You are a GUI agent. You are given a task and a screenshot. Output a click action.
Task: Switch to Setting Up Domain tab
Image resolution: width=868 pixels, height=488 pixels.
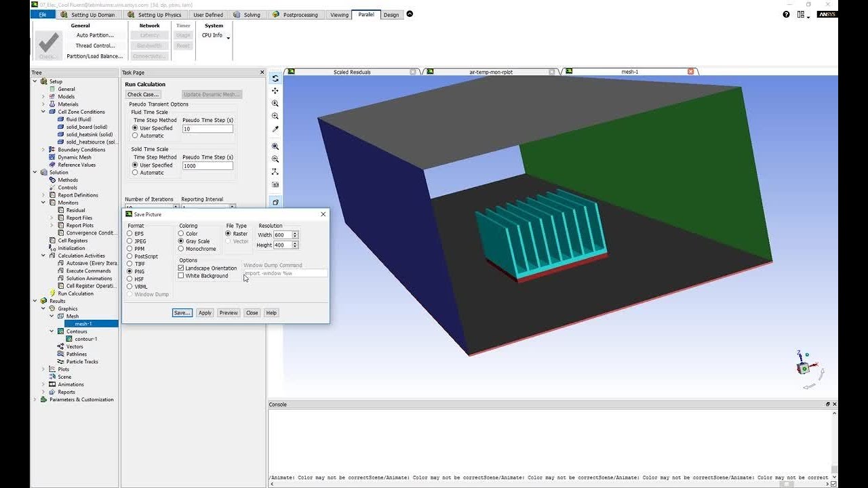tap(88, 14)
